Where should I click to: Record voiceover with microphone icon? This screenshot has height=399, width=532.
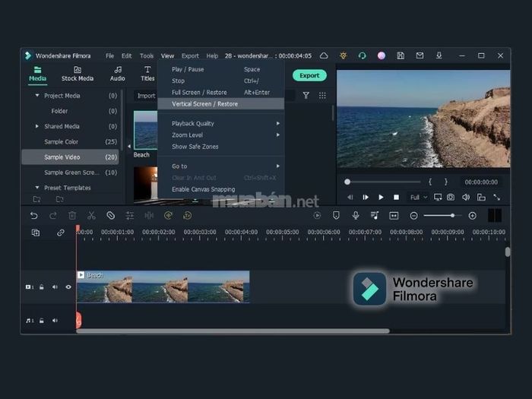coord(355,215)
